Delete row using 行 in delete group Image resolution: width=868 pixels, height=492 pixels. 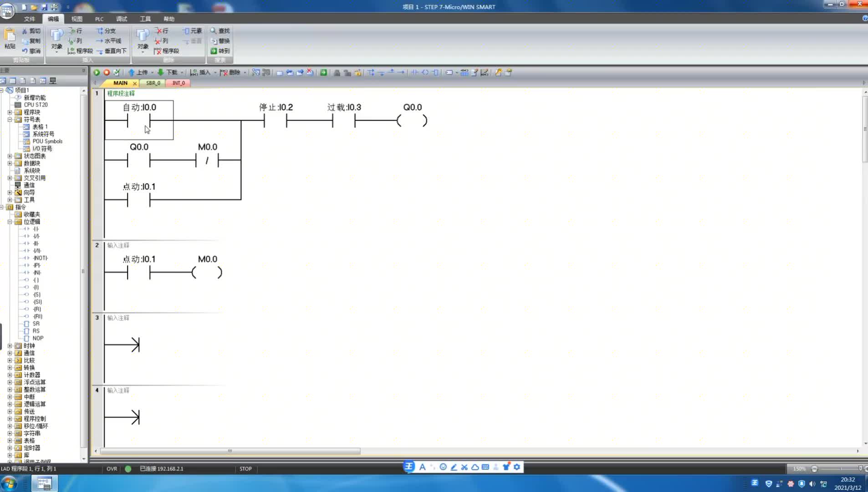click(x=162, y=31)
